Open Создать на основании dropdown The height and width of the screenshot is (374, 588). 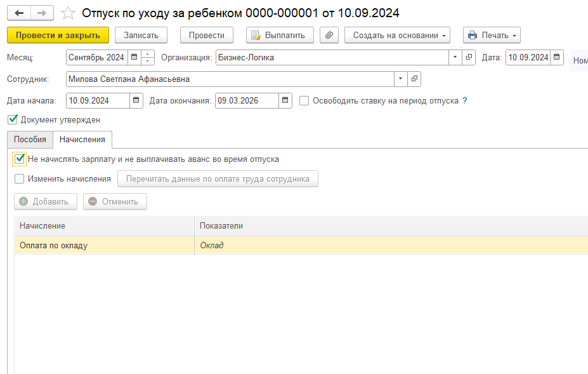[397, 36]
